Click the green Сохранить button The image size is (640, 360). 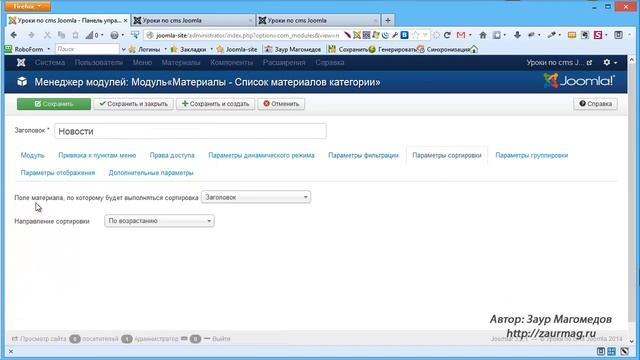click(54, 104)
